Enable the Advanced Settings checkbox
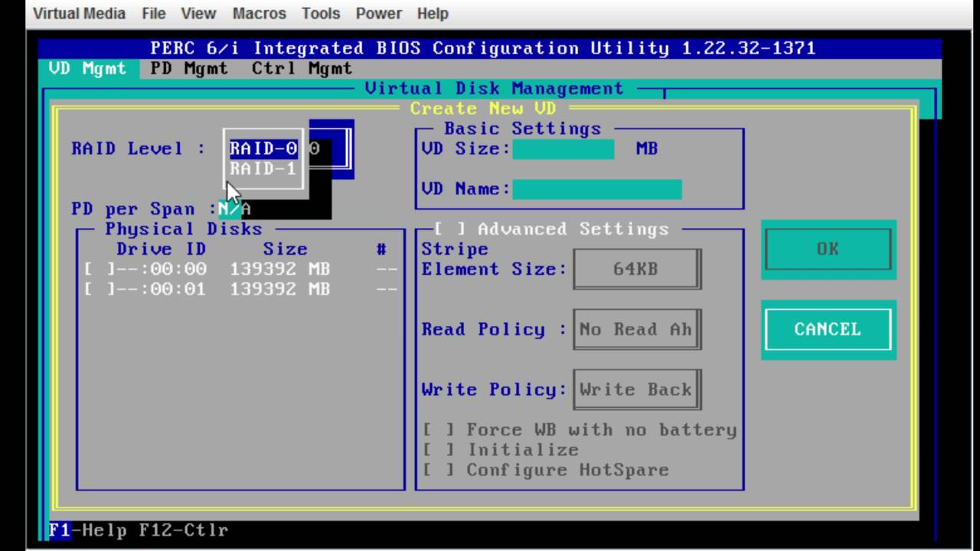This screenshot has height=551, width=980. (x=449, y=229)
